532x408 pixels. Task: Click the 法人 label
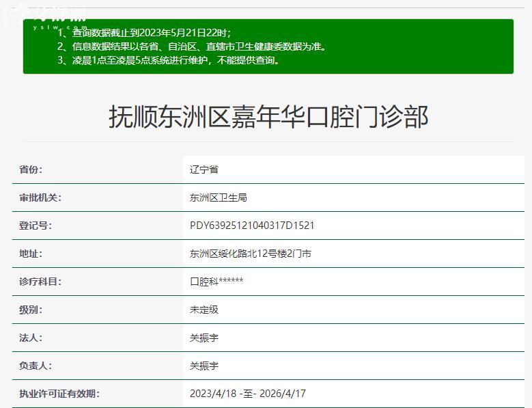(x=31, y=338)
